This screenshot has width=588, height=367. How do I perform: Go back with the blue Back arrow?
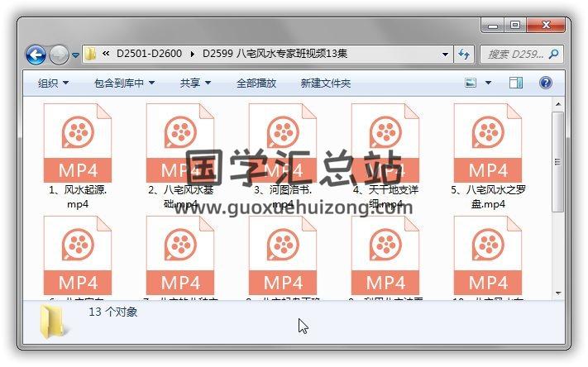pos(36,55)
